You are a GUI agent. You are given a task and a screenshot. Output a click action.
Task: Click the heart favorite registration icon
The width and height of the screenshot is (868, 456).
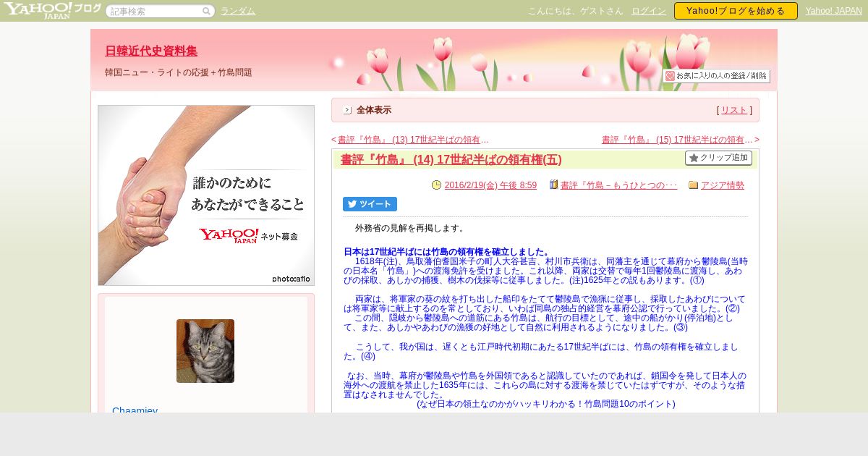point(670,76)
